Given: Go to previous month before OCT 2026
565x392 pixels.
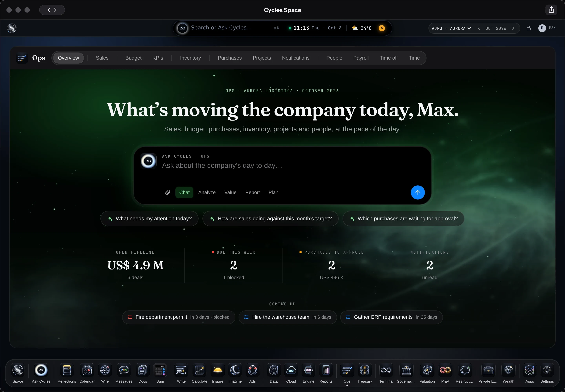Looking at the screenshot, I should tap(479, 28).
